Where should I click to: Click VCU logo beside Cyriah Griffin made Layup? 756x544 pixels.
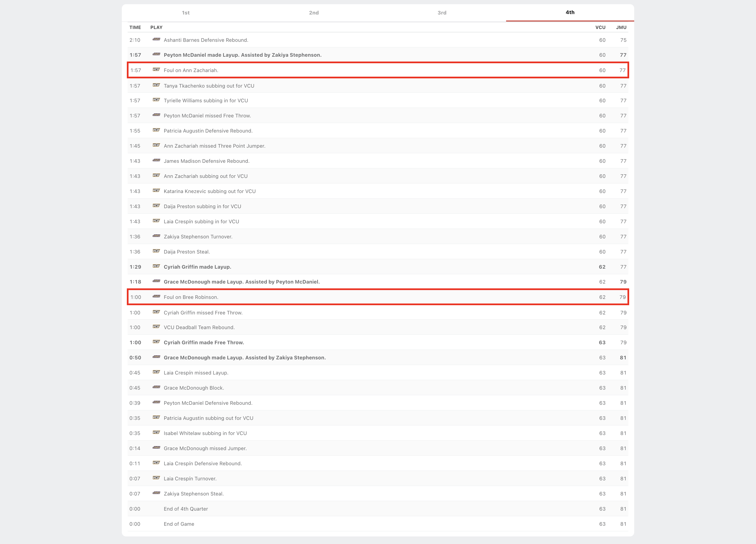click(x=156, y=266)
